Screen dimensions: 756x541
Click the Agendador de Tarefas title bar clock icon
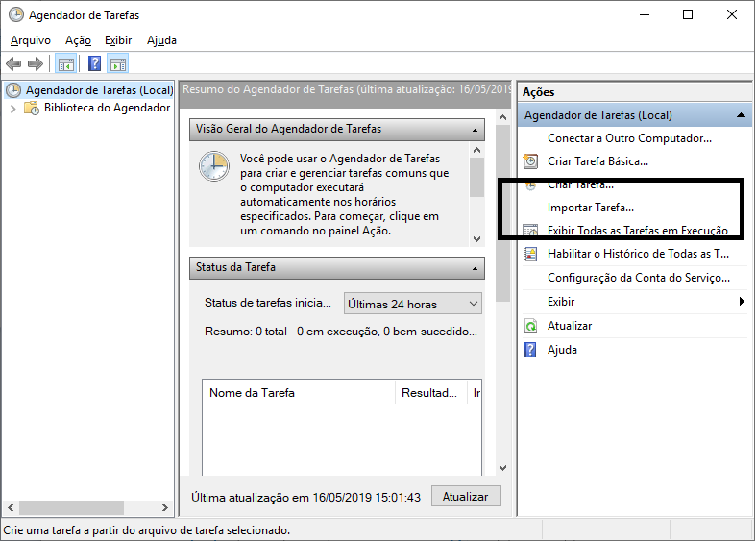[16, 14]
